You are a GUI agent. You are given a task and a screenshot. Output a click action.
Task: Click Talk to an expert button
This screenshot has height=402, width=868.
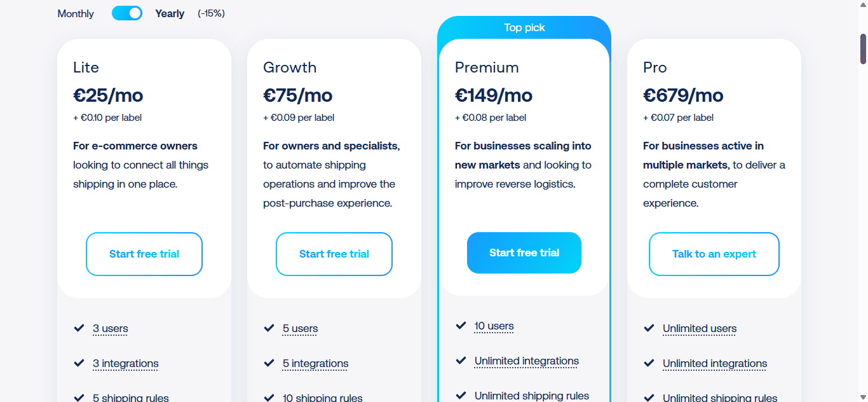coord(714,254)
